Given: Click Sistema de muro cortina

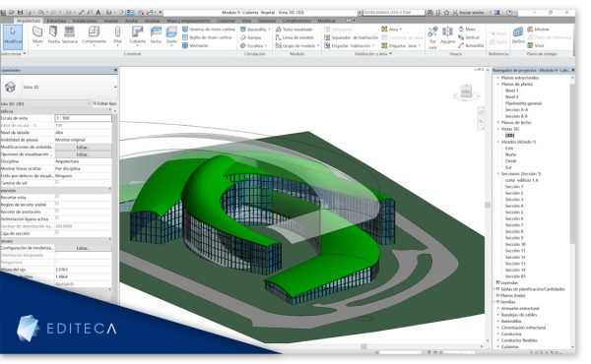Looking at the screenshot, I should tap(209, 29).
